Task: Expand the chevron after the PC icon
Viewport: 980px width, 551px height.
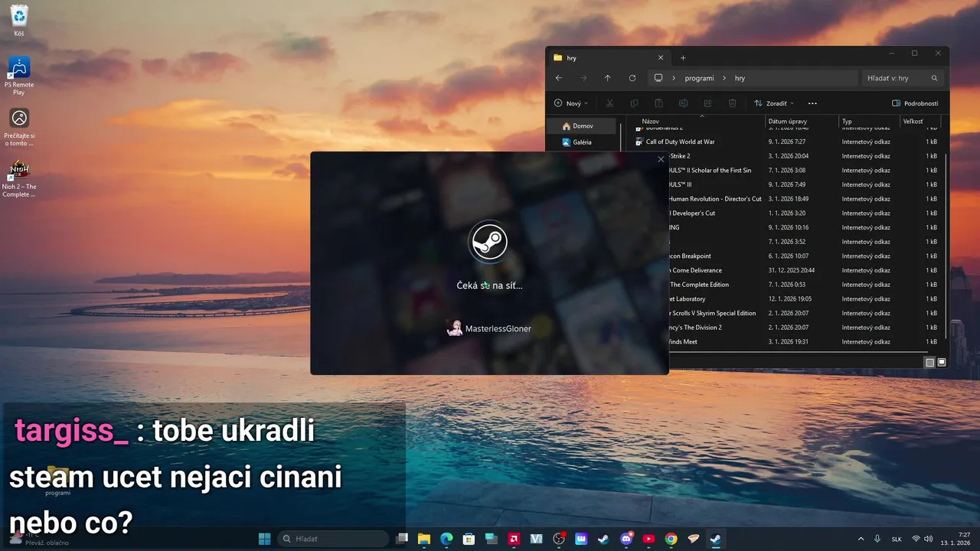Action: (674, 78)
